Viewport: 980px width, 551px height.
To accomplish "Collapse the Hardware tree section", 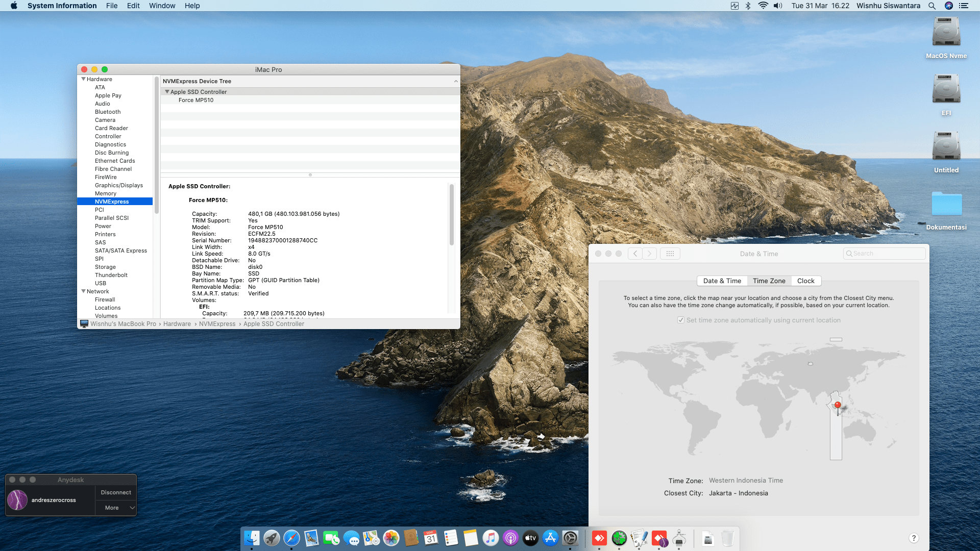I will click(x=83, y=79).
